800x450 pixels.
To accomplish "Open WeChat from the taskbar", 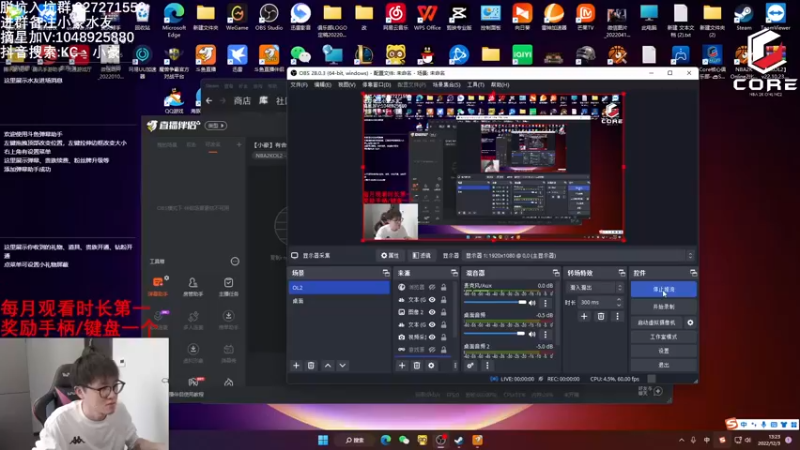I will click(x=404, y=440).
